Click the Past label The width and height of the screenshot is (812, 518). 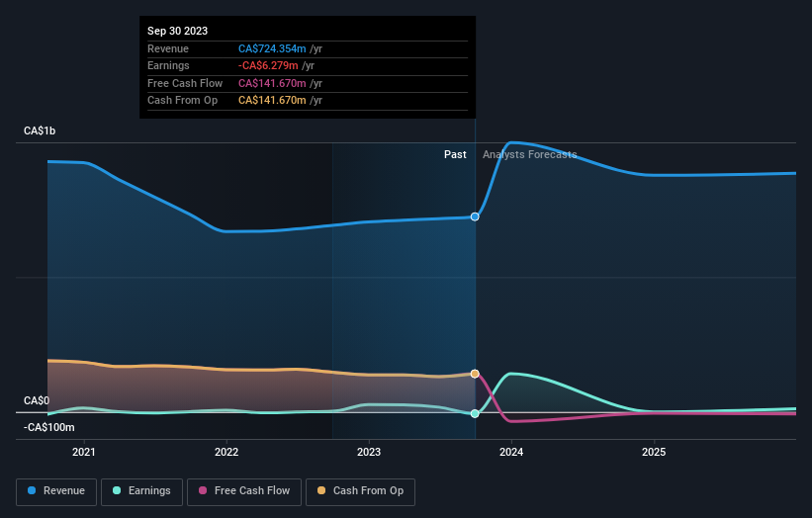tap(455, 155)
